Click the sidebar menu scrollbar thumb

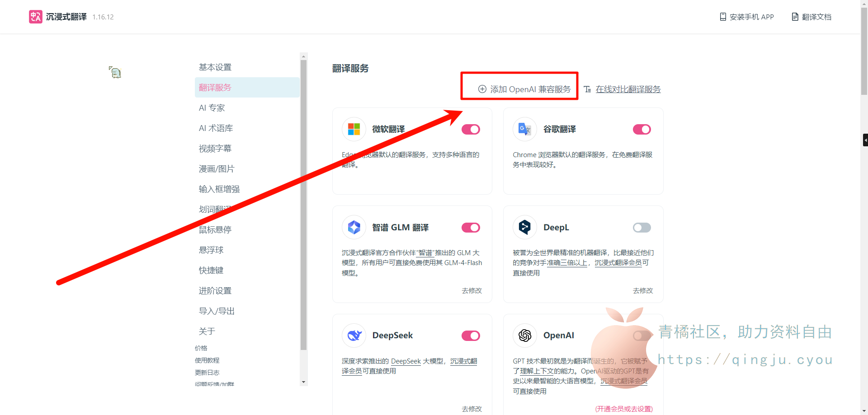tap(304, 205)
